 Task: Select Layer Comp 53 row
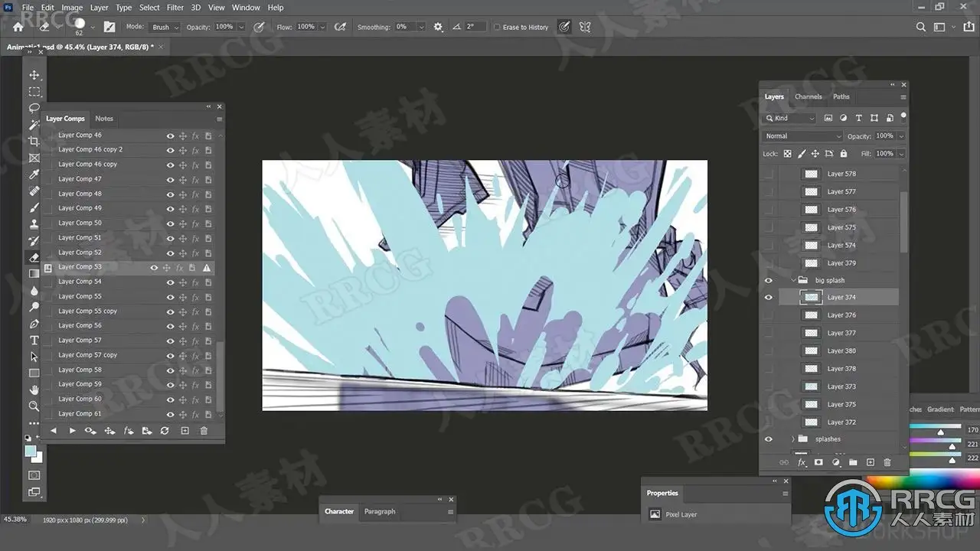tap(128, 267)
